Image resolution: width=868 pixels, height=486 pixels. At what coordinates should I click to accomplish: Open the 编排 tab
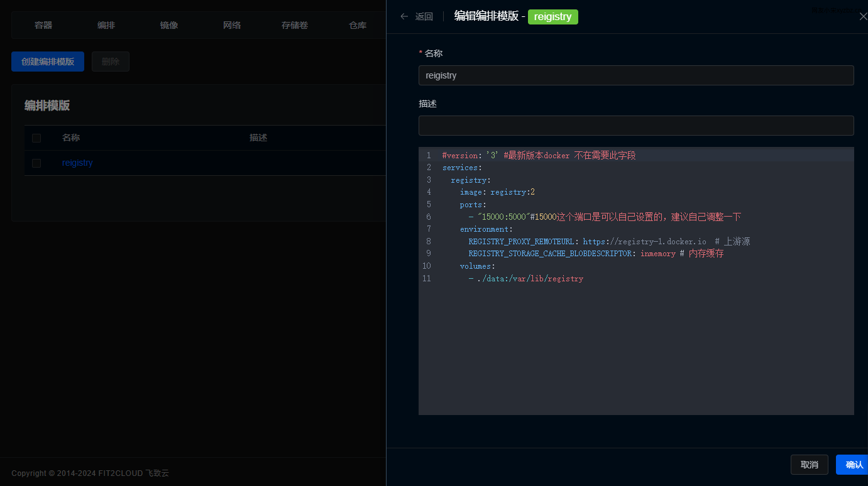[x=106, y=25]
